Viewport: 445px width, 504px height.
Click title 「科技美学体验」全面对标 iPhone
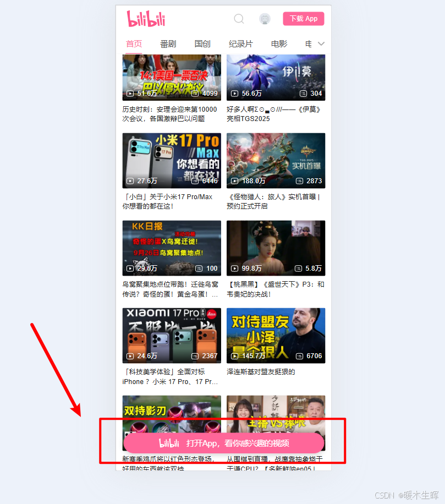[171, 377]
